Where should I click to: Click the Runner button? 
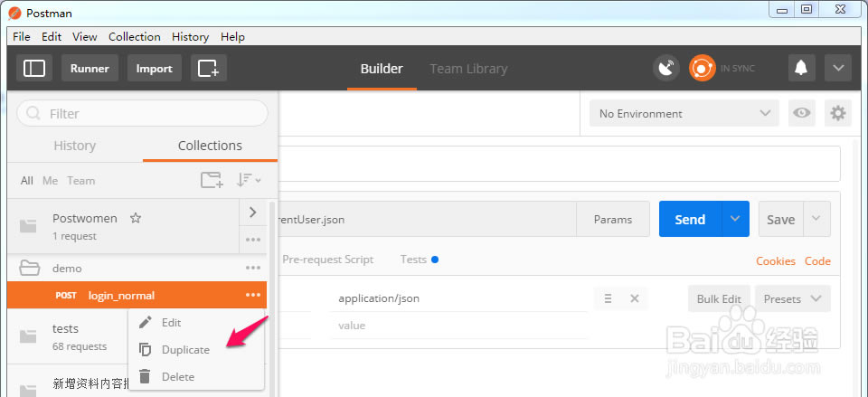(90, 68)
